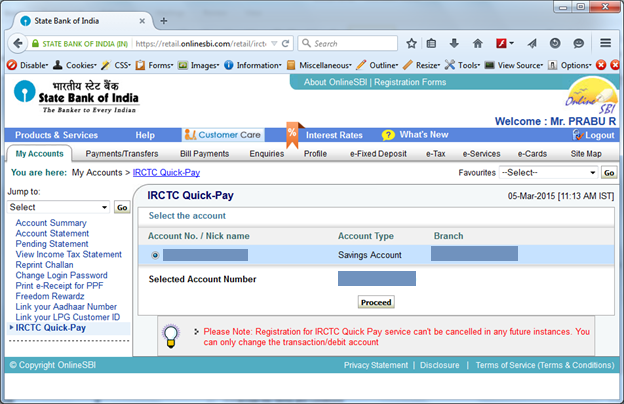Click the reload page icon in address bar
This screenshot has width=624, height=404.
tap(285, 43)
